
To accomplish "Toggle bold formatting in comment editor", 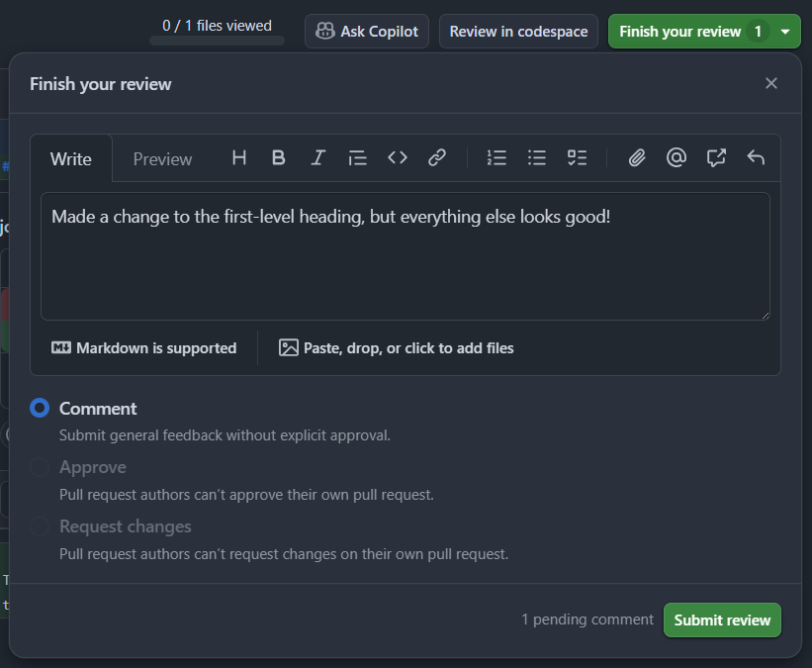I will click(278, 157).
